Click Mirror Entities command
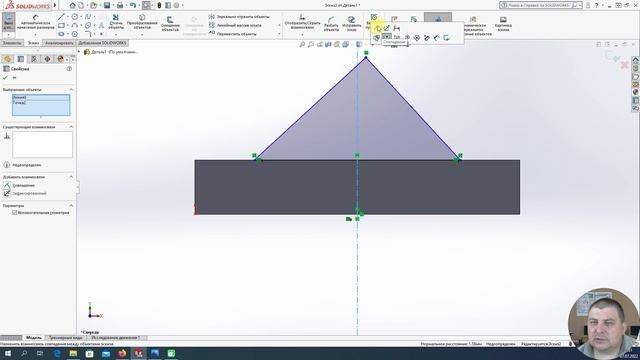Viewport: 640px width, 360px height. (239, 17)
